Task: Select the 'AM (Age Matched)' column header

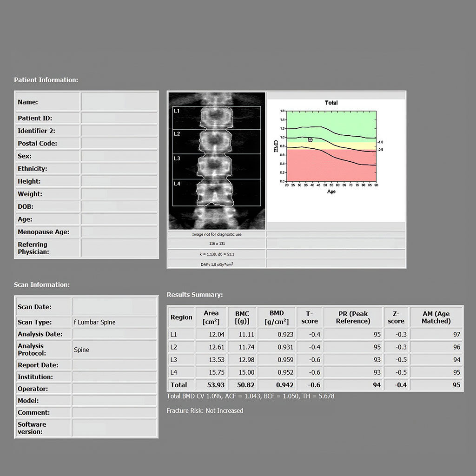Action: coord(436,317)
